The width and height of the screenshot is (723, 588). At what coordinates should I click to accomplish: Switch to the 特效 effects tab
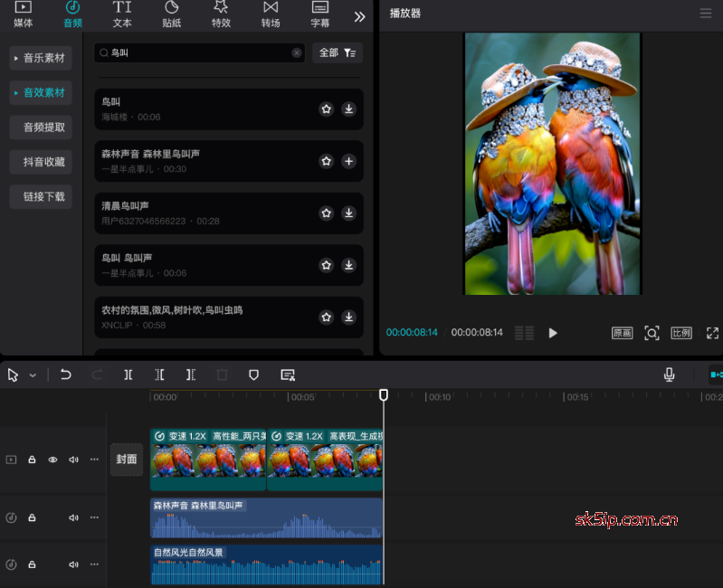tap(221, 14)
